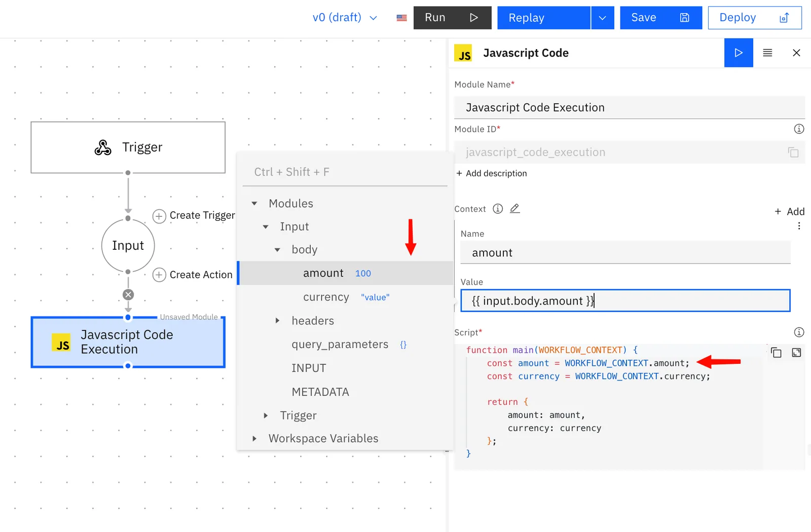Click the plus icon for Create Trigger
This screenshot has height=532, width=811.
[x=159, y=216]
